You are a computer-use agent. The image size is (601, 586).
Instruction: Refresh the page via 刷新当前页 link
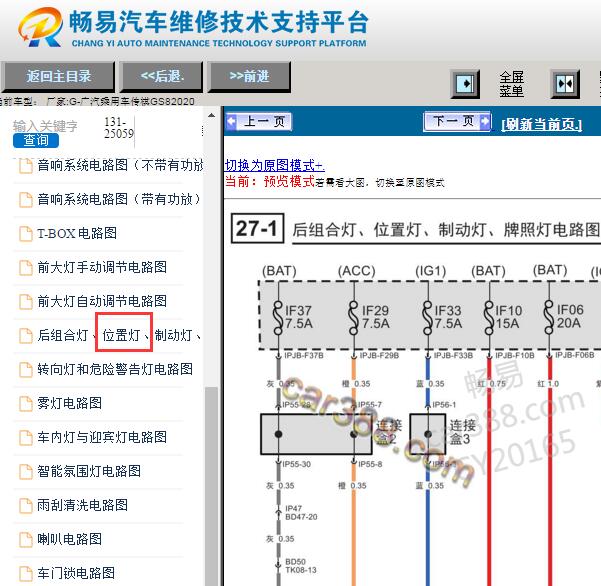pos(541,124)
